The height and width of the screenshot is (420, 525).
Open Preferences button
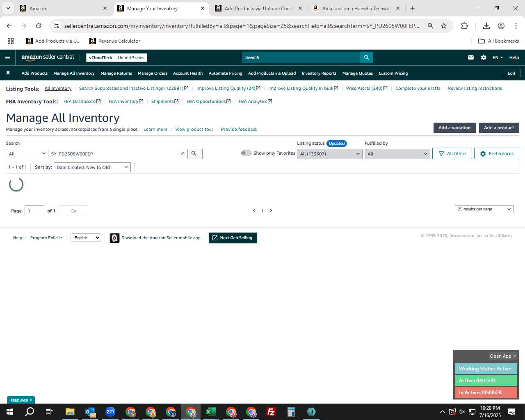click(497, 153)
